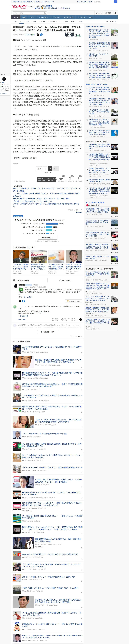
Task: Open ライブ tab in dark navigation bar
Action: point(32,17)
